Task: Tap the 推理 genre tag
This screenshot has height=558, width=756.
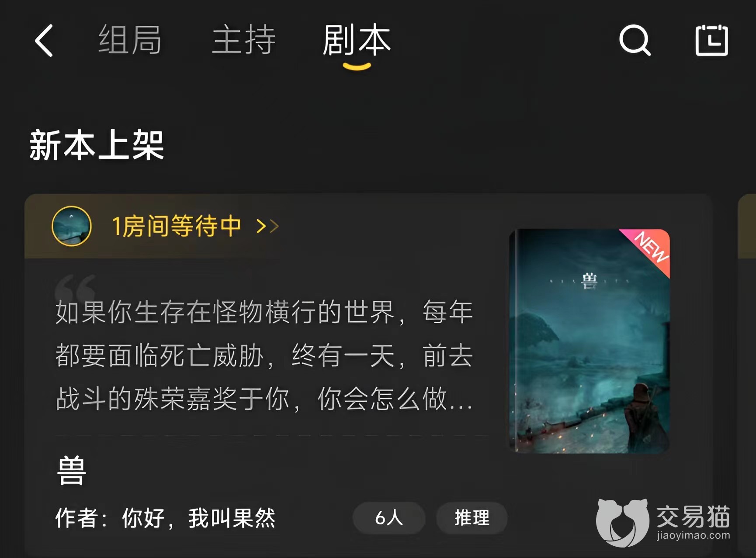Action: coord(472,518)
